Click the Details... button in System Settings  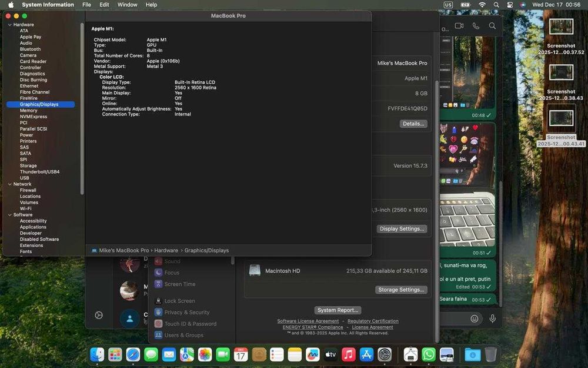pyautogui.click(x=413, y=124)
